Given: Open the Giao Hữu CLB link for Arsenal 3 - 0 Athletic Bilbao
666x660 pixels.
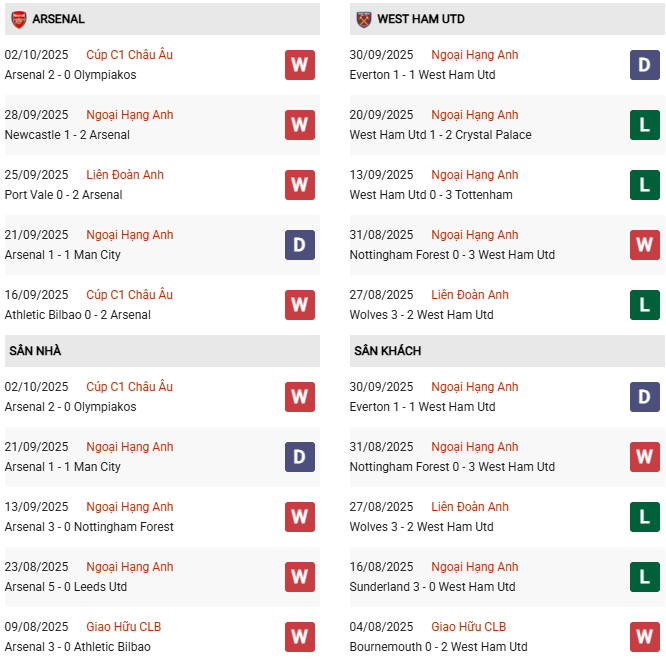Looking at the screenshot, I should tap(123, 627).
